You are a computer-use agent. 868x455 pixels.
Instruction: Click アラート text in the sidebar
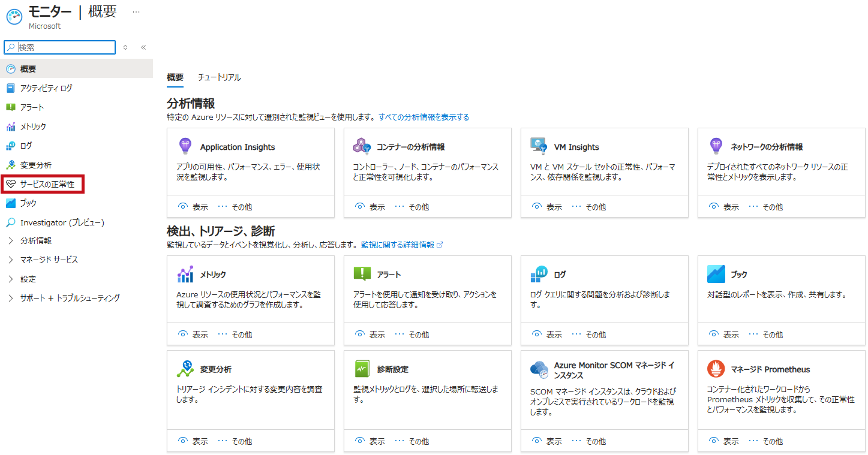[x=32, y=107]
